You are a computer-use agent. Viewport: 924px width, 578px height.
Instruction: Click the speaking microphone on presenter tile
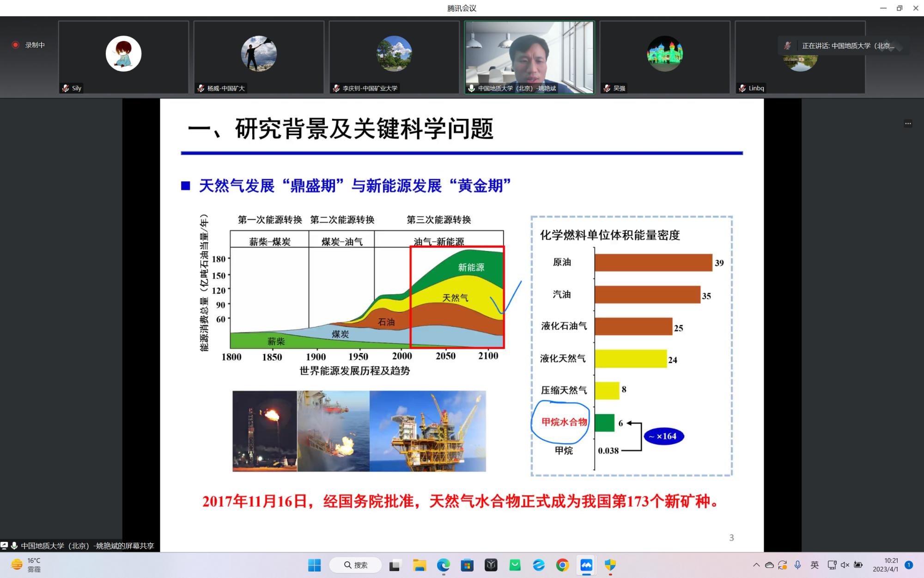pos(471,88)
